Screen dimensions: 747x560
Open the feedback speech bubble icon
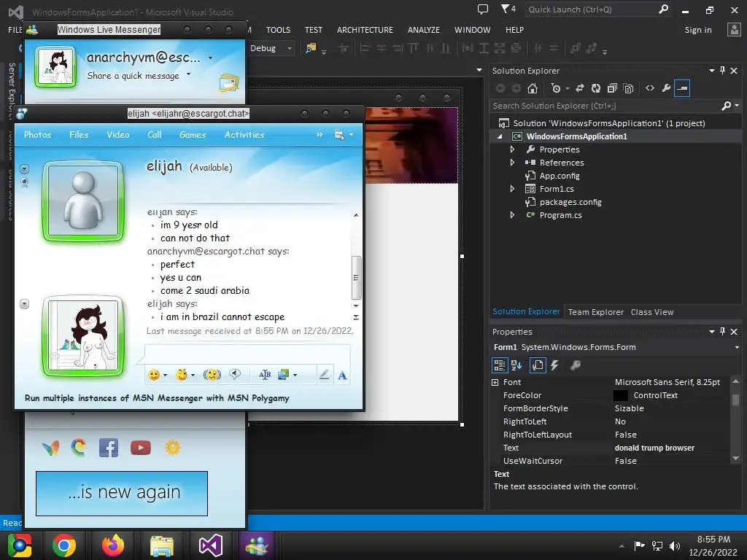tap(483, 9)
